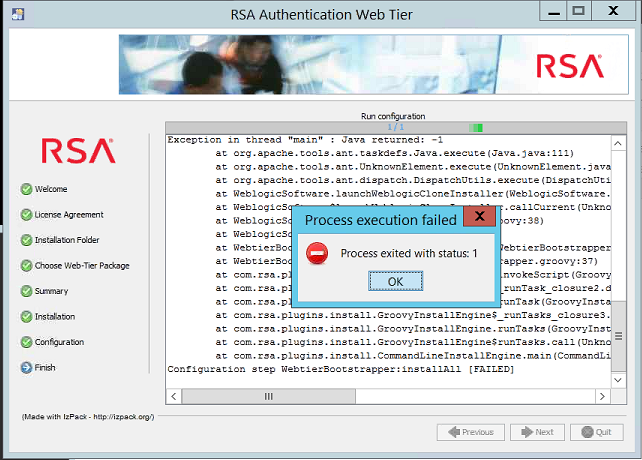642x460 pixels.
Task: Click the Configuration step checkmark icon
Action: (x=26, y=342)
